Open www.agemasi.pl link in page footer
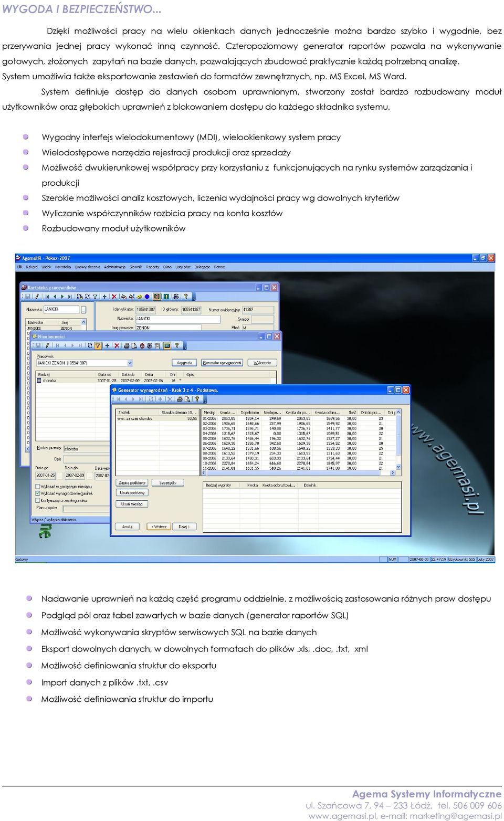This screenshot has width=504, height=821. 342,816
